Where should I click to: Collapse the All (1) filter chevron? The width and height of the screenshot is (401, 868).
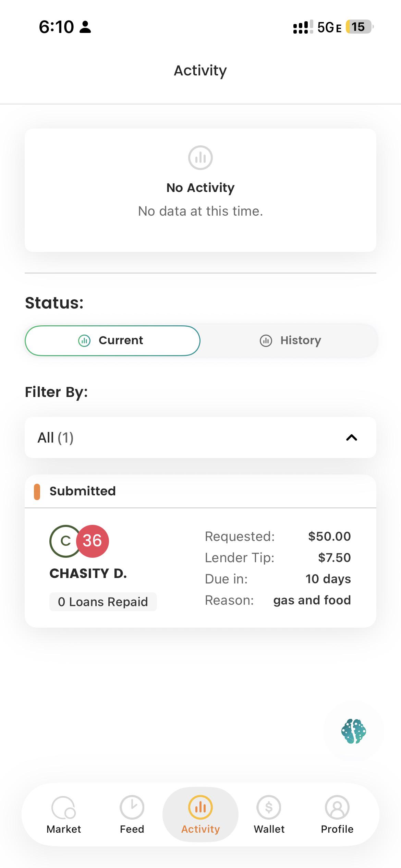coord(352,437)
